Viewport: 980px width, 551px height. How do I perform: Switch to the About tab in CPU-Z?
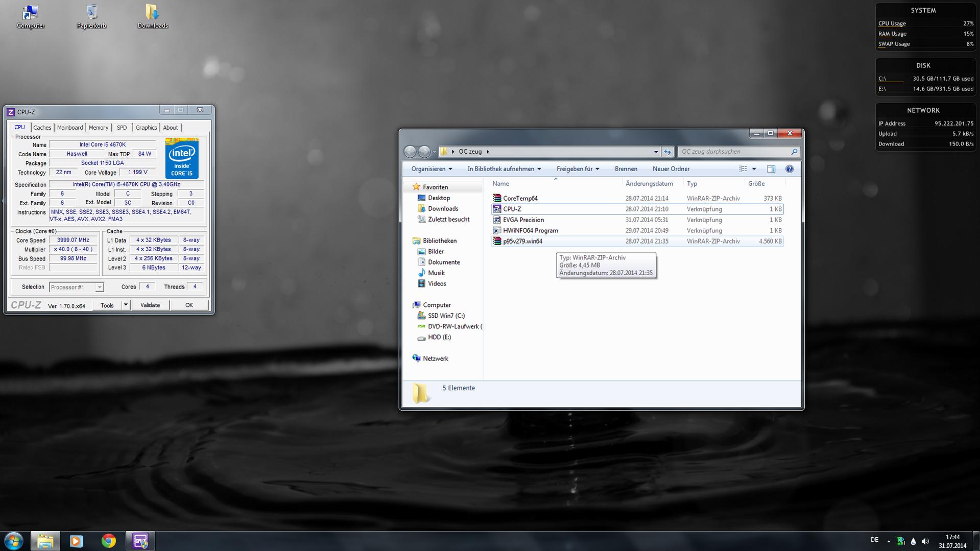point(171,128)
